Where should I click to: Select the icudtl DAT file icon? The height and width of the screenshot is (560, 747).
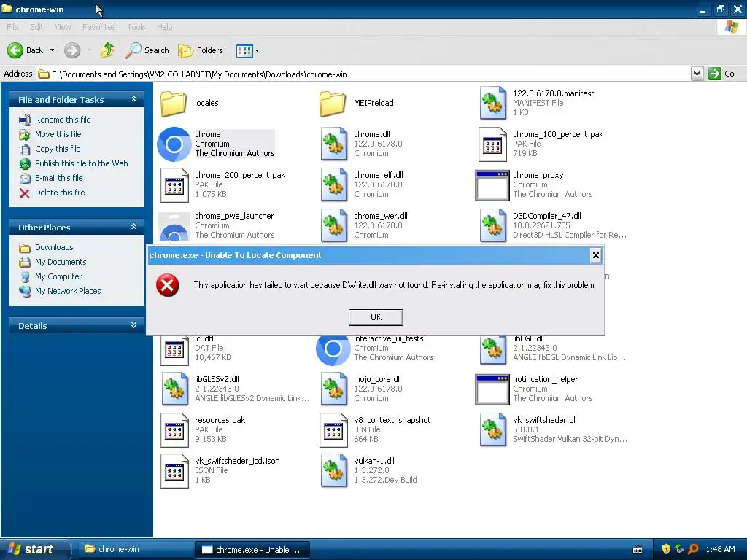pyautogui.click(x=174, y=351)
